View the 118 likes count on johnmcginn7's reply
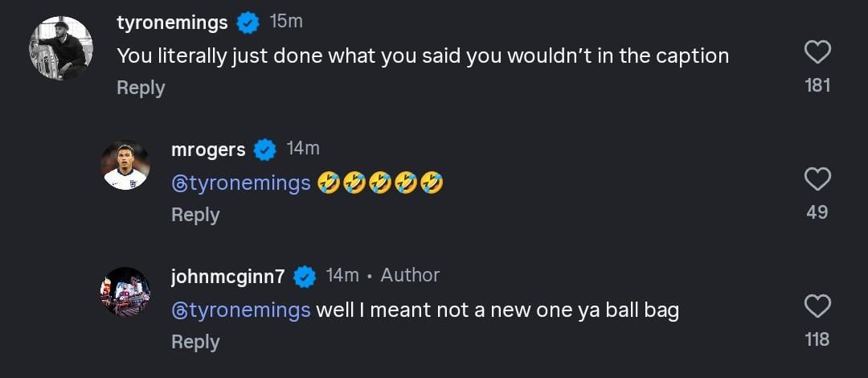 [817, 339]
